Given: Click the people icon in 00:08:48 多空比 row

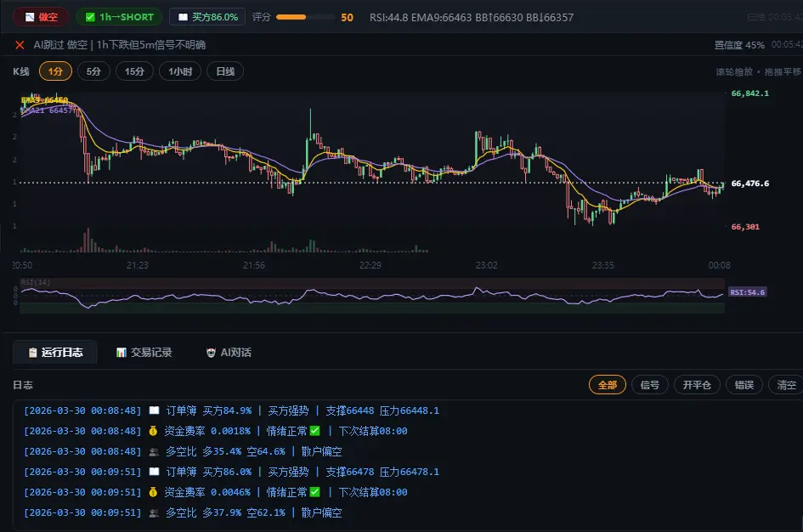Looking at the screenshot, I should 154,451.
